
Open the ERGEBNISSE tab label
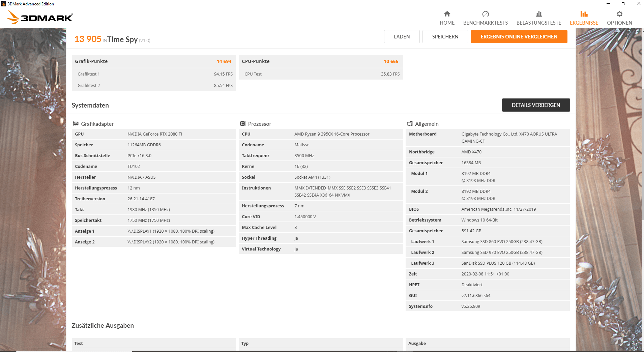584,23
